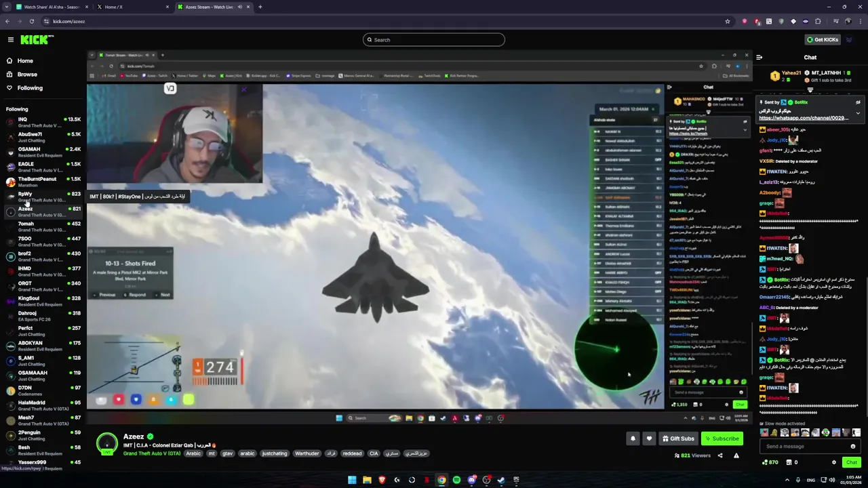Open volume control in system tray
The width and height of the screenshot is (868, 488).
click(x=832, y=481)
